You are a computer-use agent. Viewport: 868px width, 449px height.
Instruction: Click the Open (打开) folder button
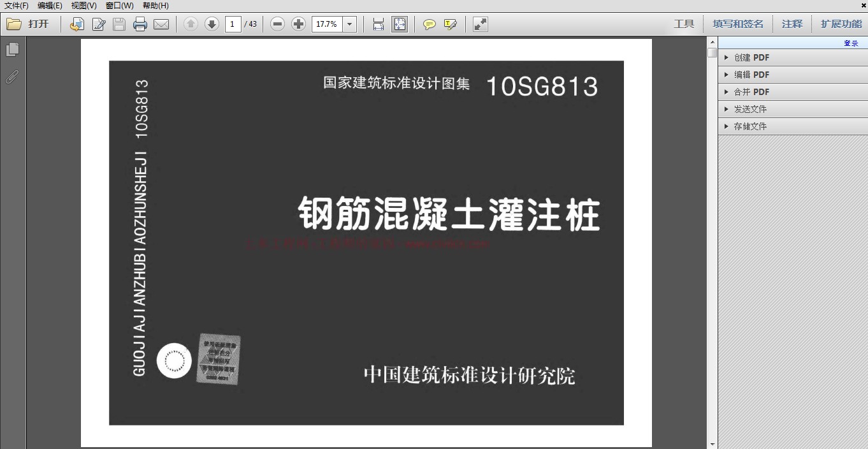coord(28,24)
